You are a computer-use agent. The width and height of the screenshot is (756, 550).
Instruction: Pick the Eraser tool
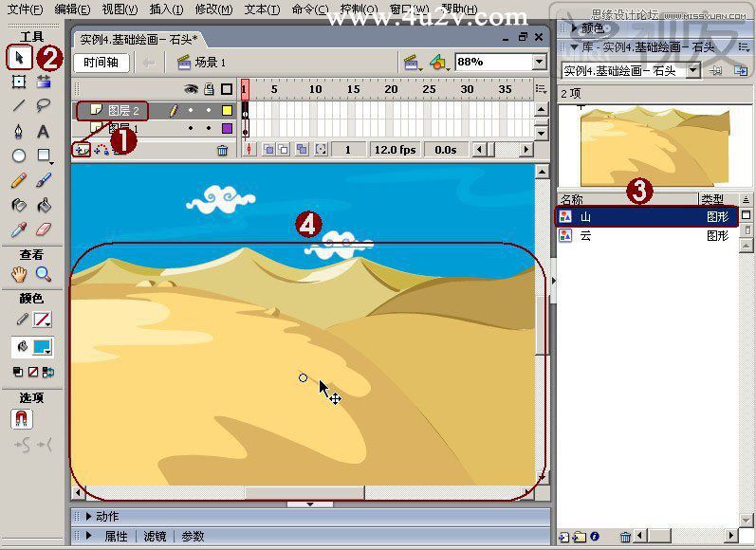[x=44, y=229]
